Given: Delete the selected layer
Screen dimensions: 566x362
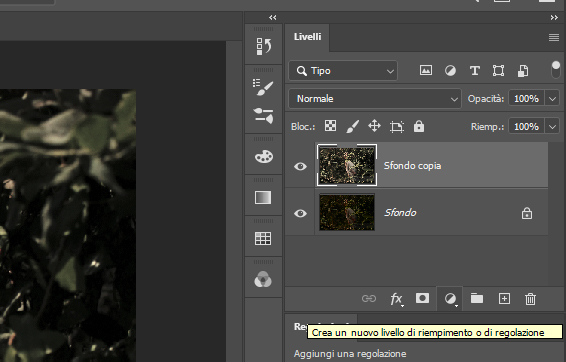Looking at the screenshot, I should point(530,299).
